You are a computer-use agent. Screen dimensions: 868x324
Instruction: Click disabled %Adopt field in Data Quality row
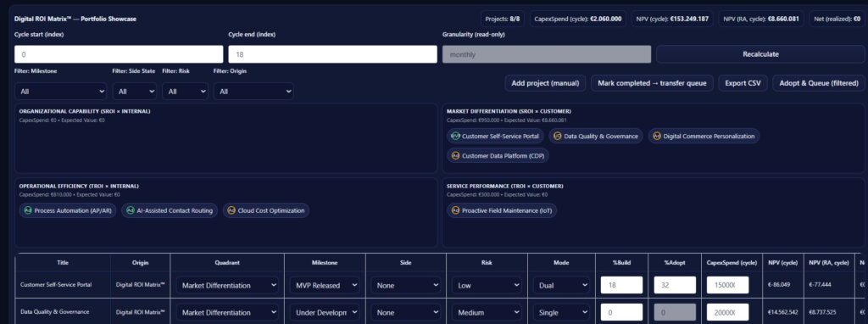(x=675, y=312)
